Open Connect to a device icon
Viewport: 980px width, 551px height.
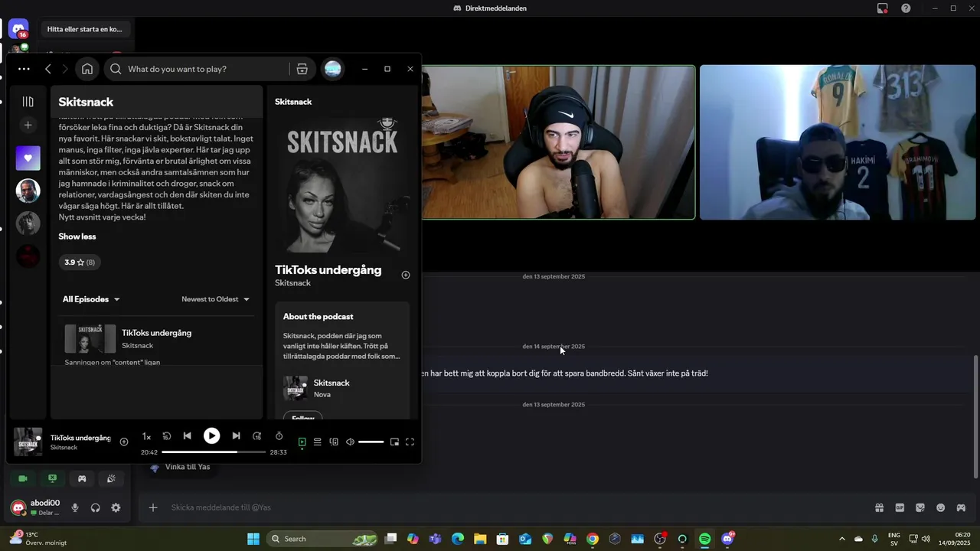(x=334, y=442)
